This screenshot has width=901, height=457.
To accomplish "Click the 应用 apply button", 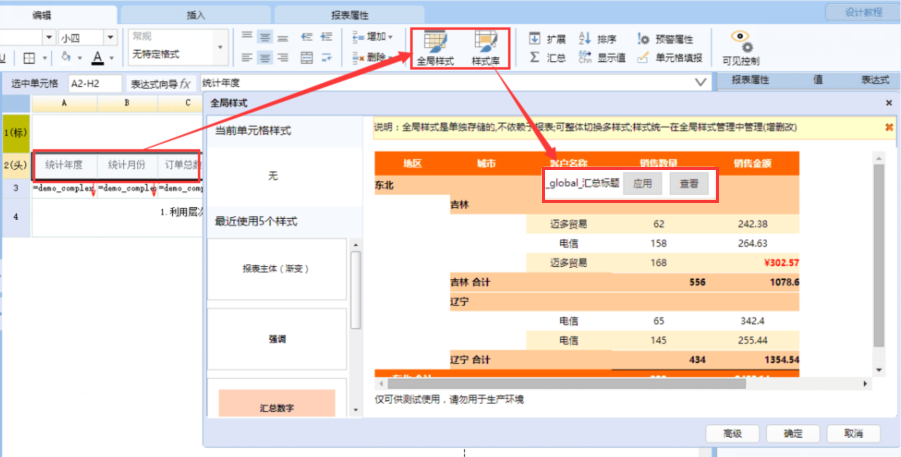I will coord(645,184).
